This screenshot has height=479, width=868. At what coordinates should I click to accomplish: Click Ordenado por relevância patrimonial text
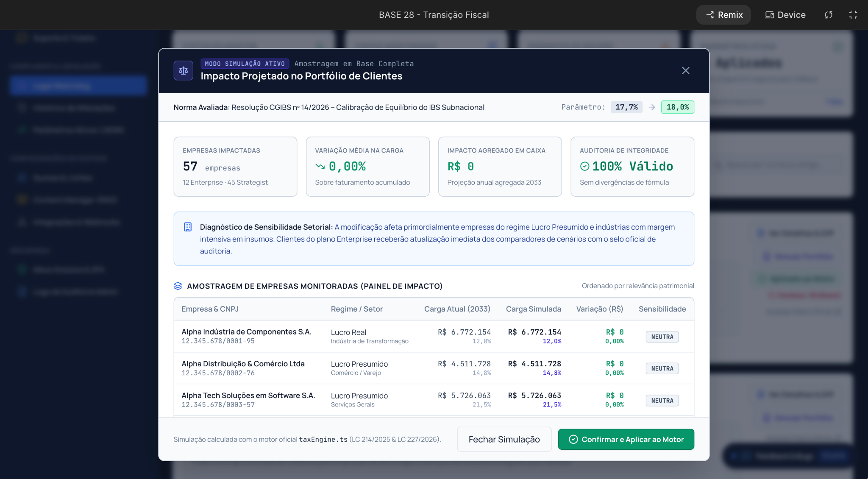click(638, 286)
